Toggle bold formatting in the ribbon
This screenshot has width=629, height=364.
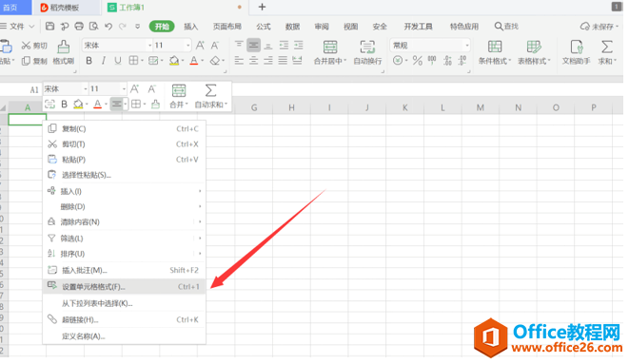pyautogui.click(x=89, y=61)
